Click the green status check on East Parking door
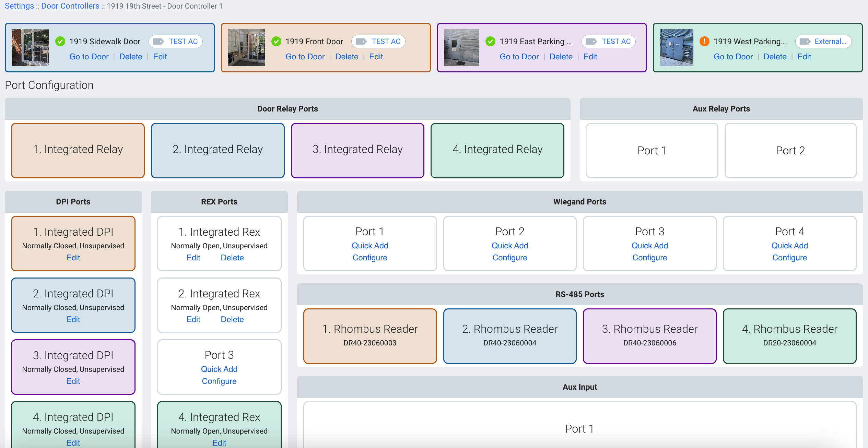Viewport: 868px width, 448px height. (490, 41)
